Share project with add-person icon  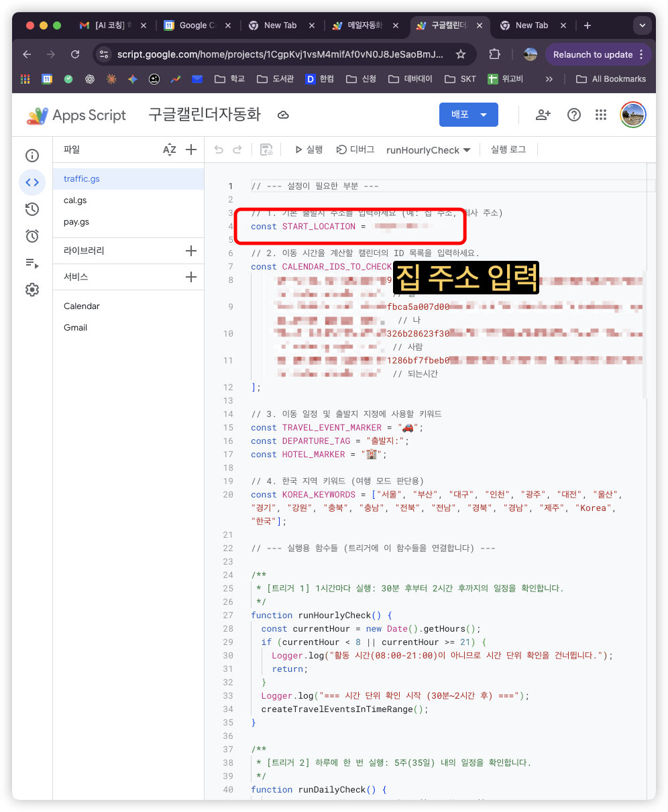(x=543, y=115)
